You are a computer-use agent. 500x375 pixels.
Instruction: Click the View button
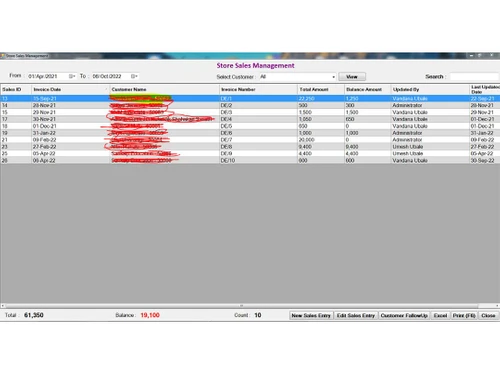coord(352,77)
